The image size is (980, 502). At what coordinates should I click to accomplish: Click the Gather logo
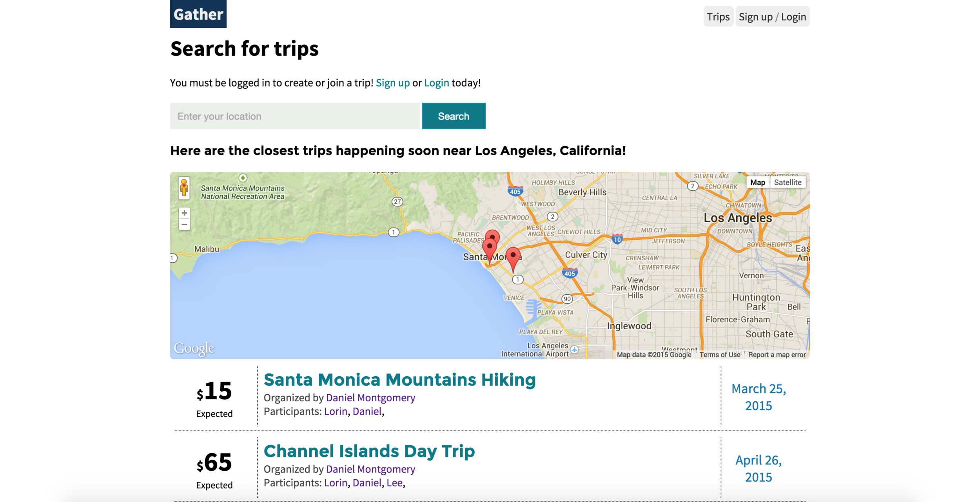198,14
